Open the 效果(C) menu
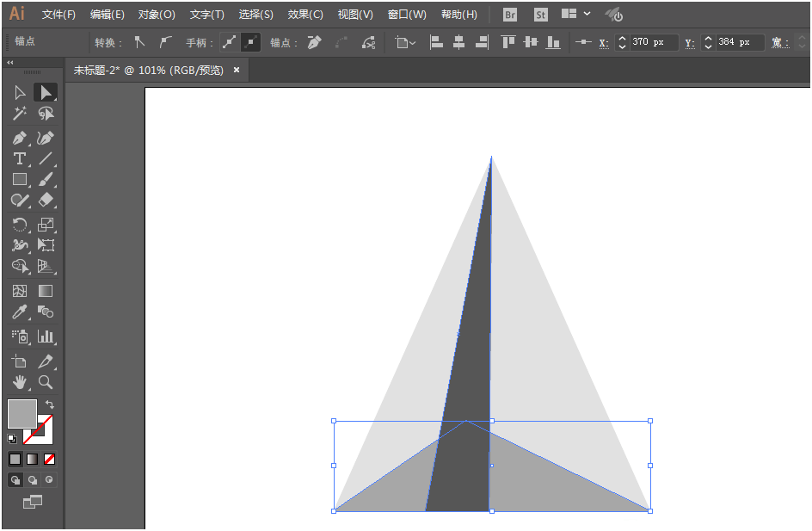This screenshot has width=812, height=531. (305, 15)
